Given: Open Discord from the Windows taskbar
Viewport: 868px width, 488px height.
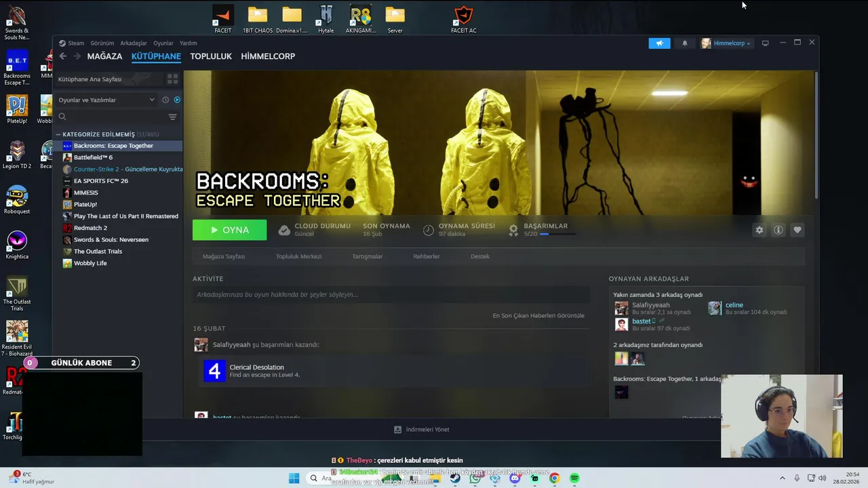Looking at the screenshot, I should point(515,478).
